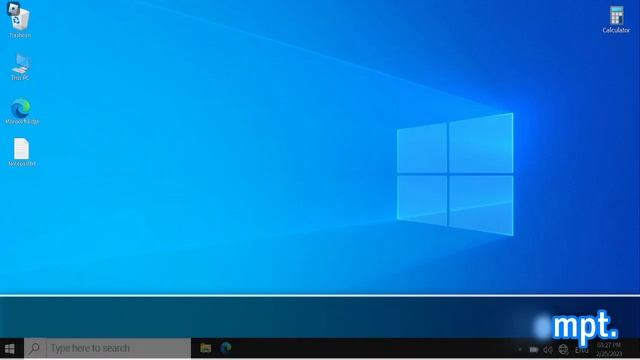Select the Recycle Bin desktop icon

[x=20, y=20]
